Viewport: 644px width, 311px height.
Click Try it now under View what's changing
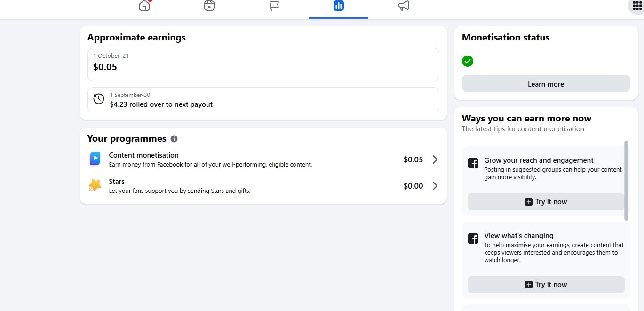click(546, 284)
